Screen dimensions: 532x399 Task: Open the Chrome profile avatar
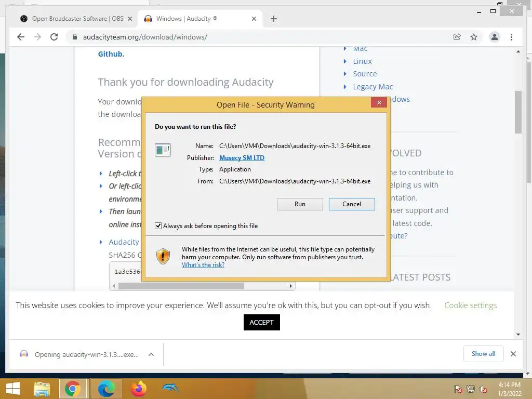point(495,37)
